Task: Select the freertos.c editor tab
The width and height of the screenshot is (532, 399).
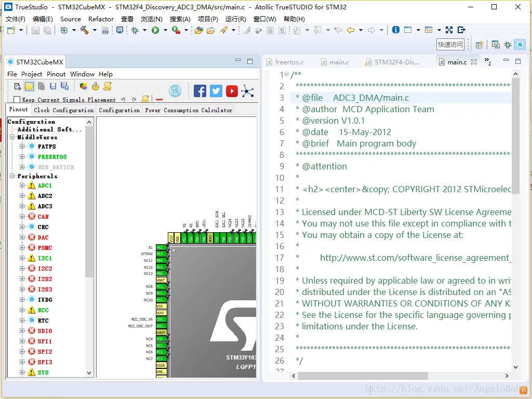Action: [x=289, y=62]
